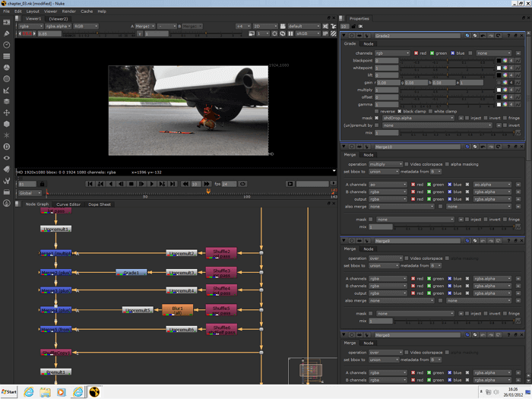
Task: Switch to the Curve Editor tab
Action: point(68,204)
